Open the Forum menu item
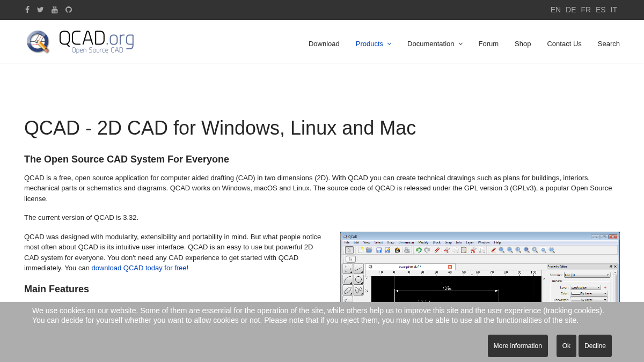This screenshot has height=362, width=644. 488,43
